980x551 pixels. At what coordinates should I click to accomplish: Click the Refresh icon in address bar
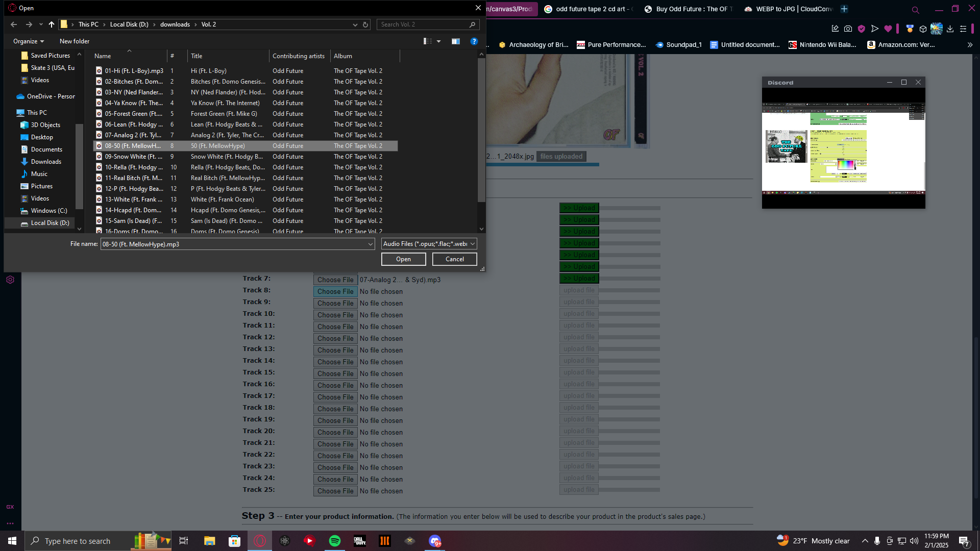(365, 24)
